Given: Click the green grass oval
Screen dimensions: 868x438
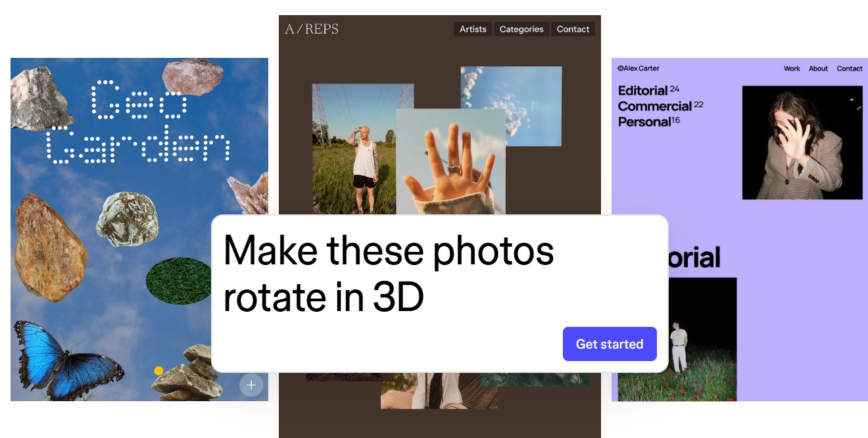Looking at the screenshot, I should coord(179,281).
